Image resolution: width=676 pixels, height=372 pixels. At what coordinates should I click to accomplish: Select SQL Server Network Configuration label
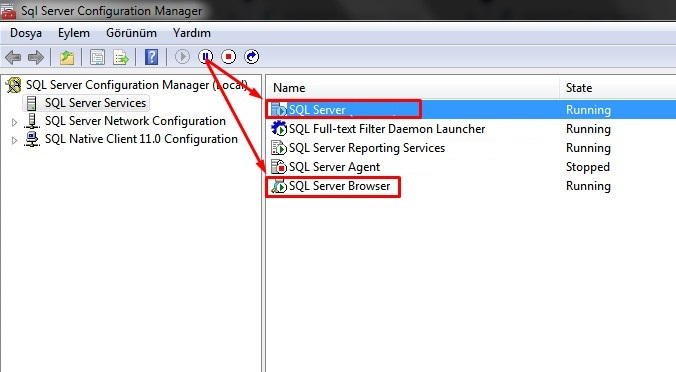[x=135, y=121]
